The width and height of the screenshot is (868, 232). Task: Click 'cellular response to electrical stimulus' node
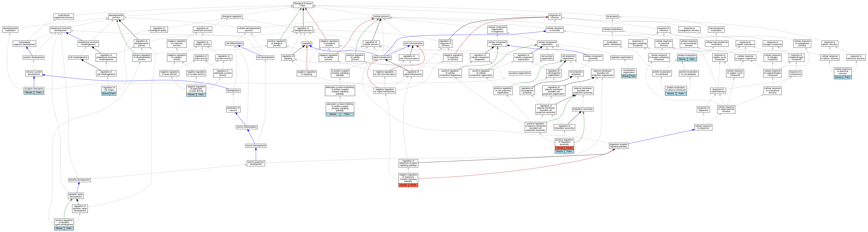pyautogui.click(x=843, y=73)
